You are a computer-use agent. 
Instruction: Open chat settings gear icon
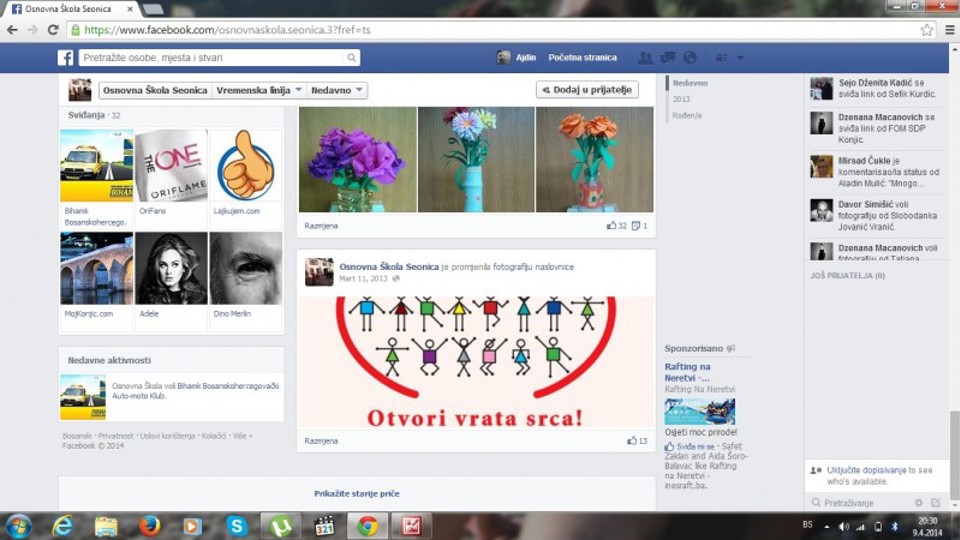click(x=918, y=503)
